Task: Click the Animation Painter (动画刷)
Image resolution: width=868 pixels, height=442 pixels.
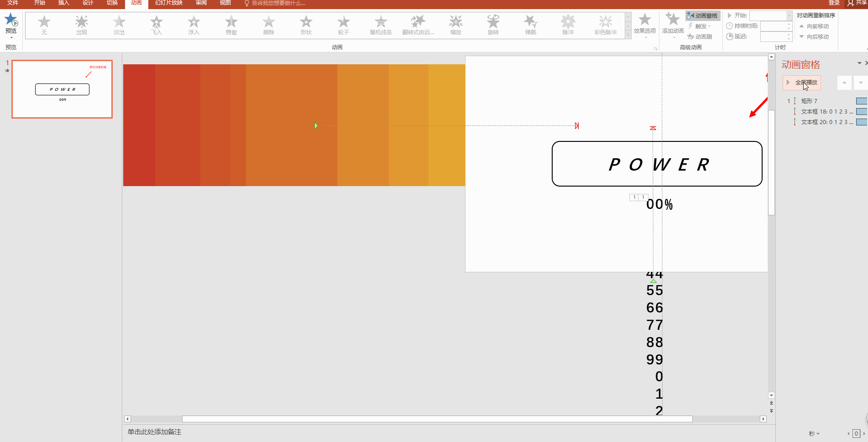Action: 700,36
